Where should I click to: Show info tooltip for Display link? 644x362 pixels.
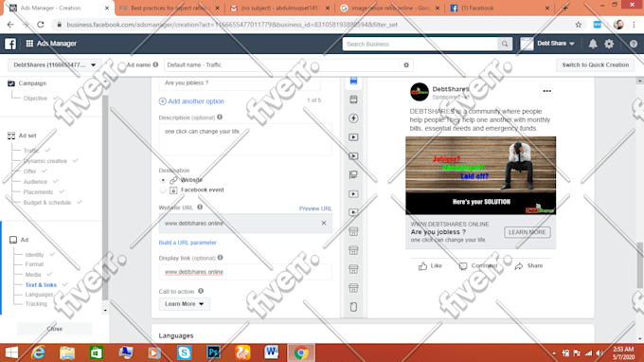(x=220, y=258)
